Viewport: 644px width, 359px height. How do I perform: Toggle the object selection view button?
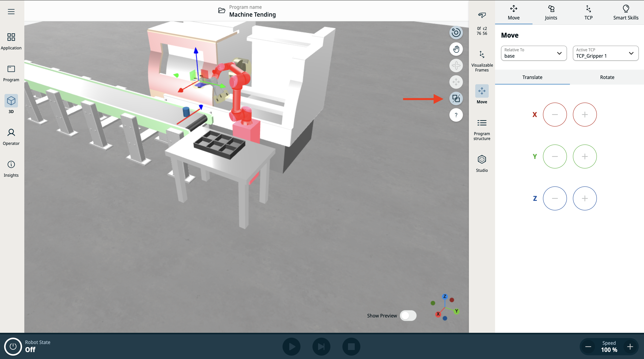(456, 98)
